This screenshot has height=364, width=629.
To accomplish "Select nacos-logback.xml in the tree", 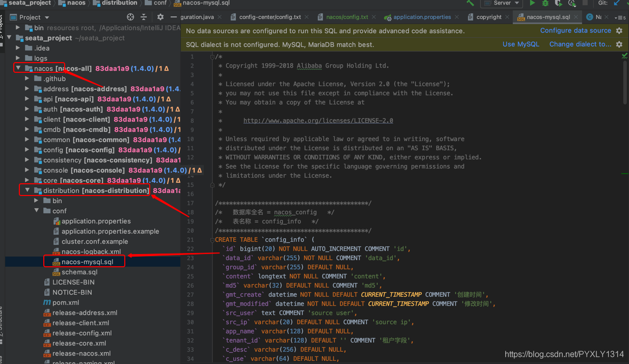I will [91, 251].
